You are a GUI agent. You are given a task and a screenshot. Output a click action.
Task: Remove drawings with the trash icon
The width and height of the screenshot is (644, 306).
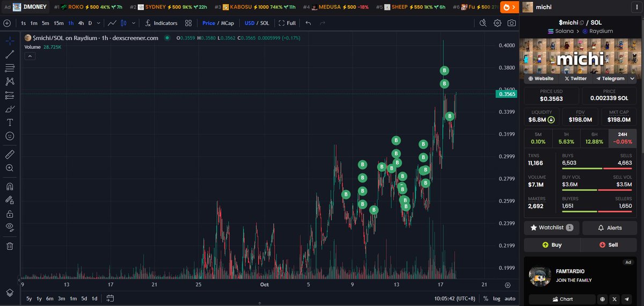tap(10, 246)
